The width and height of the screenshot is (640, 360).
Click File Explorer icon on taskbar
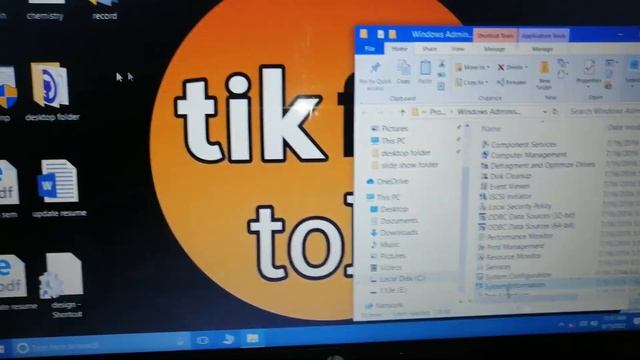253,339
